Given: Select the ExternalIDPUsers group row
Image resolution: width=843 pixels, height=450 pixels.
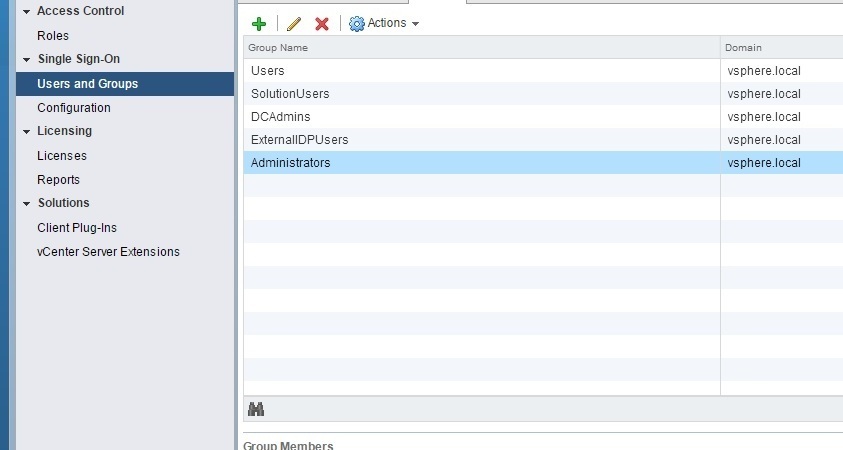Looking at the screenshot, I should click(543, 140).
